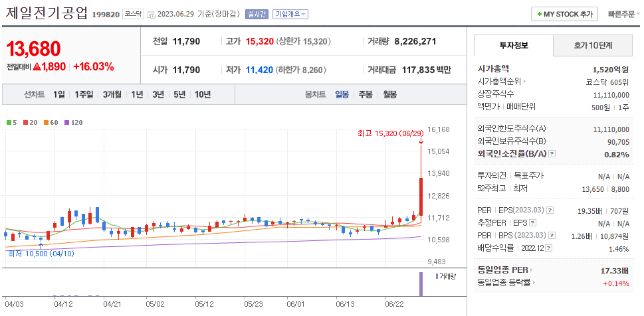
Task: Click the 04/12 date label on the chart axis
Action: coord(63,304)
